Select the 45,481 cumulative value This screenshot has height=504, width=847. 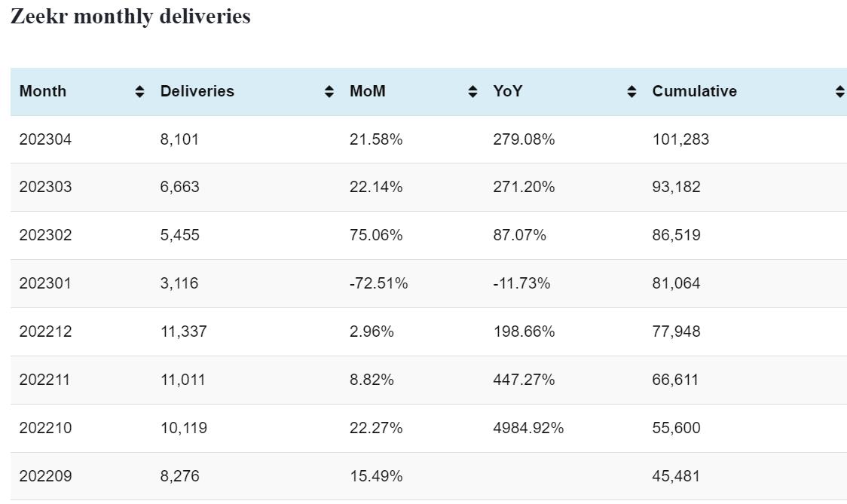(x=676, y=476)
